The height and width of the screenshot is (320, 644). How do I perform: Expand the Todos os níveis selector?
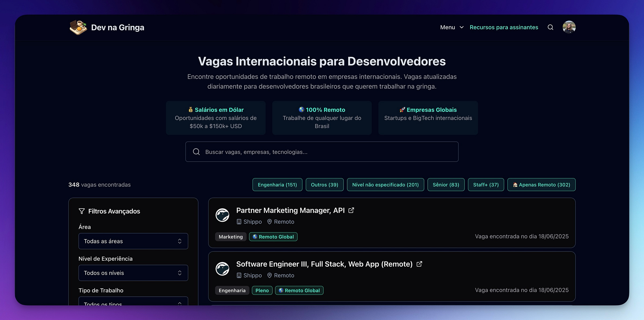pos(133,273)
